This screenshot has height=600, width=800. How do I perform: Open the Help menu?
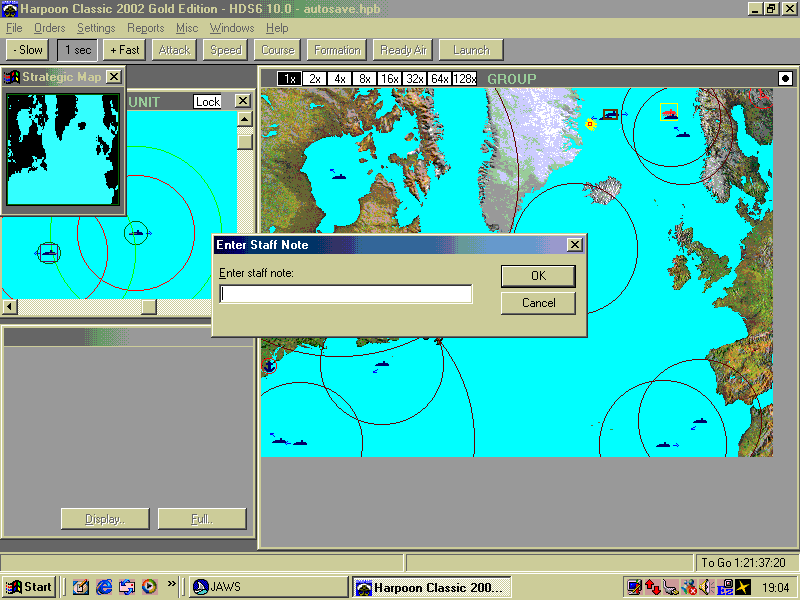(x=277, y=28)
